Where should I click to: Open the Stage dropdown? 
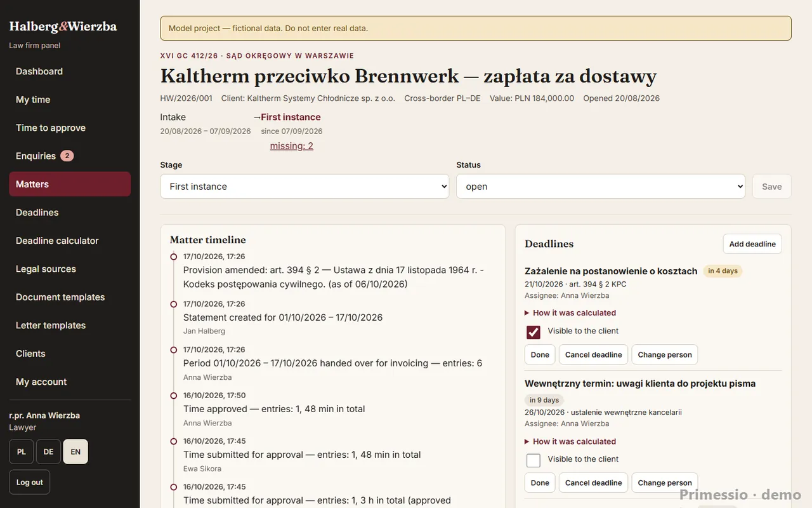pos(304,187)
